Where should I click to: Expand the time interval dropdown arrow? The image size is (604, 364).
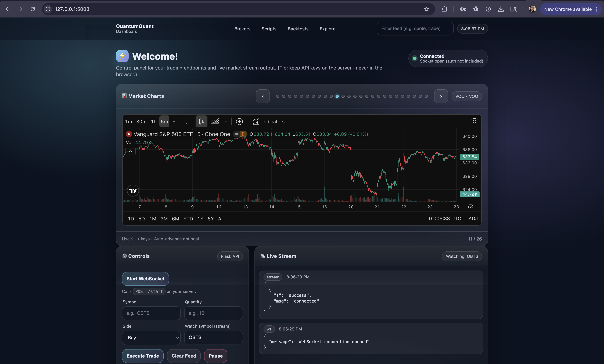(174, 122)
